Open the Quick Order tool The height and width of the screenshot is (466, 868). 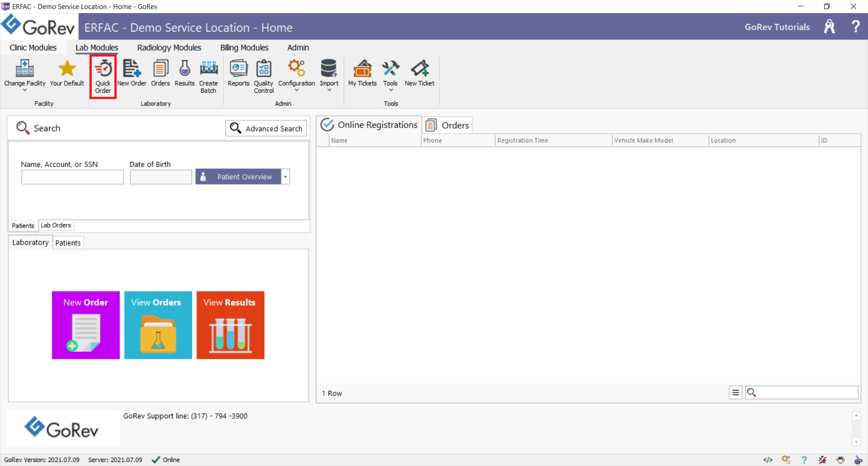pyautogui.click(x=103, y=76)
